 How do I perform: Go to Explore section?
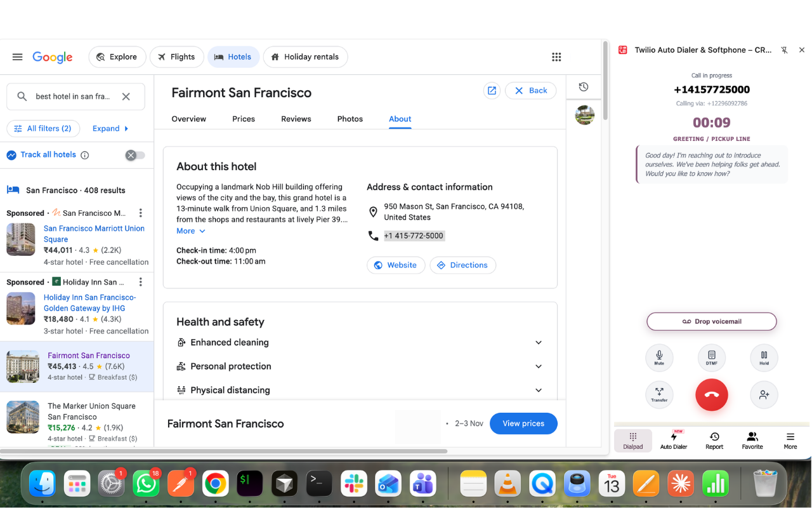(x=117, y=57)
